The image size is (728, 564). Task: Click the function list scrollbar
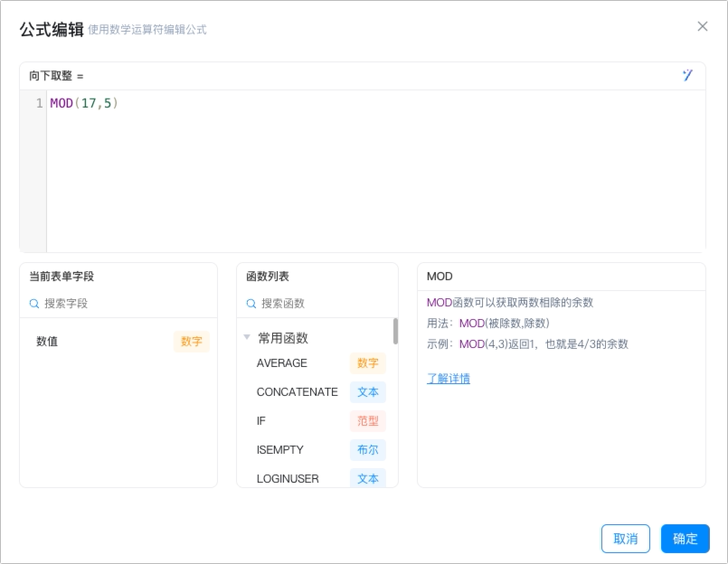[395, 331]
